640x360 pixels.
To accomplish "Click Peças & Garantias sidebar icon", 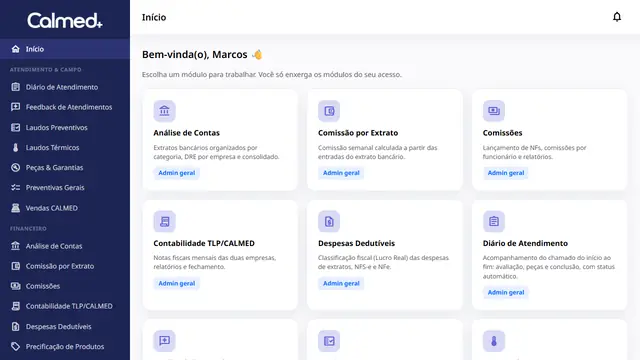I will [x=16, y=167].
